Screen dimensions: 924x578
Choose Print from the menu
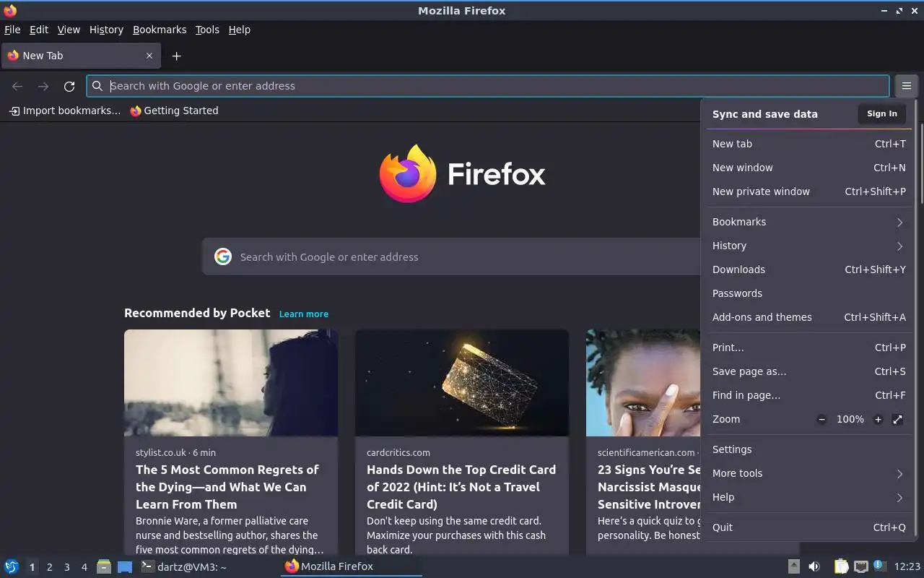(x=808, y=348)
